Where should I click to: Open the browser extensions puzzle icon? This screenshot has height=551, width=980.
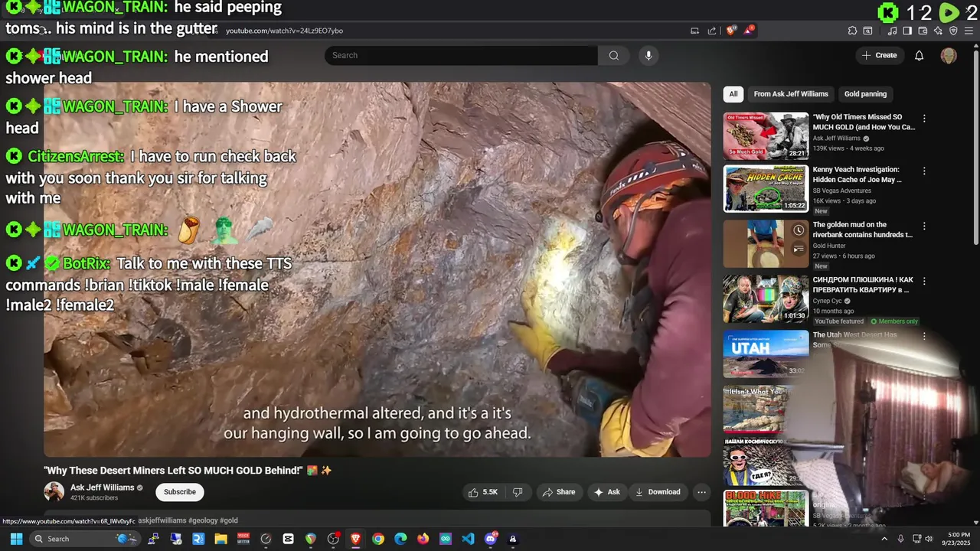(x=852, y=31)
